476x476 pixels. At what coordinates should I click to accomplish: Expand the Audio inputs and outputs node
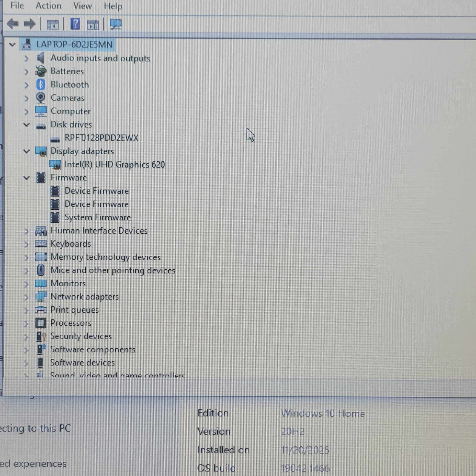pyautogui.click(x=26, y=58)
